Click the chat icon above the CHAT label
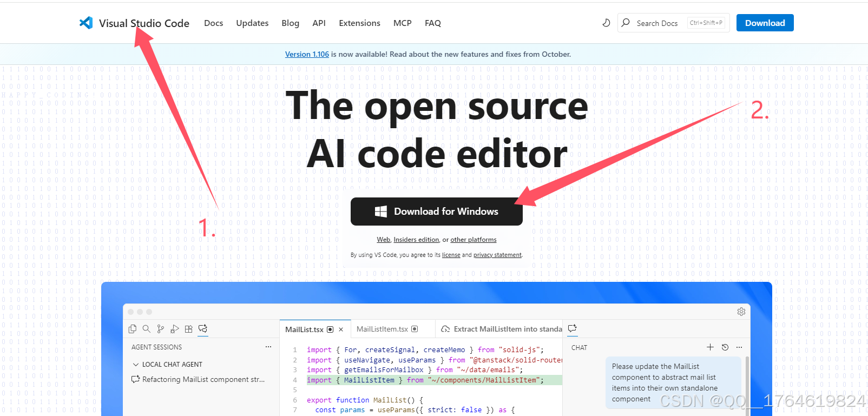This screenshot has width=868, height=416. [573, 328]
